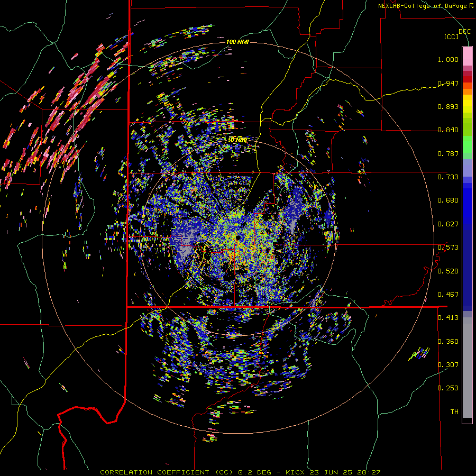Click the gray bottom segment of color bar

click(x=467, y=368)
